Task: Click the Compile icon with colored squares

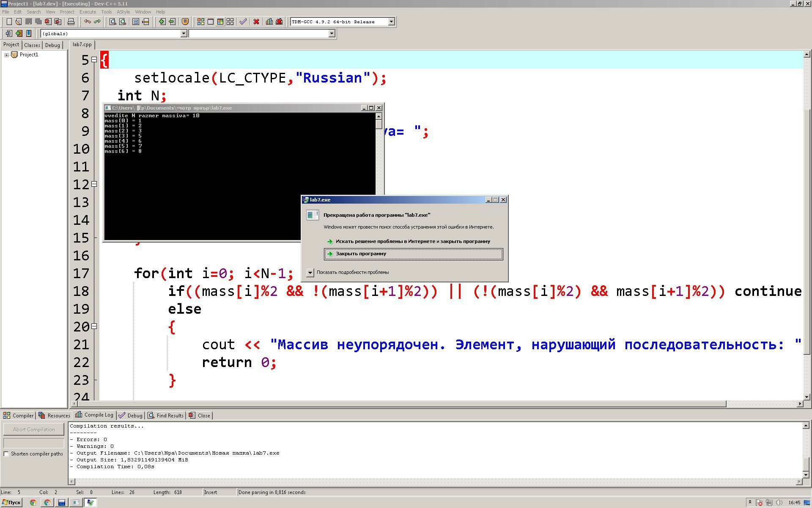Action: (201, 22)
